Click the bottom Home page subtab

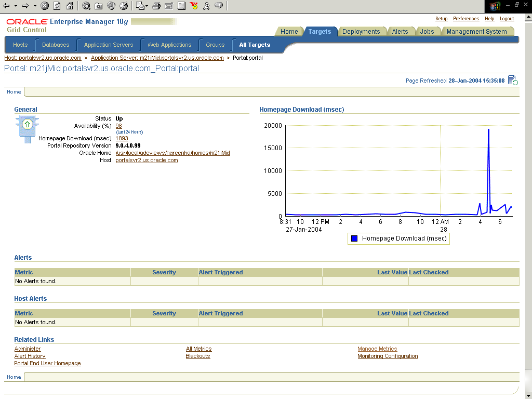[x=14, y=377]
